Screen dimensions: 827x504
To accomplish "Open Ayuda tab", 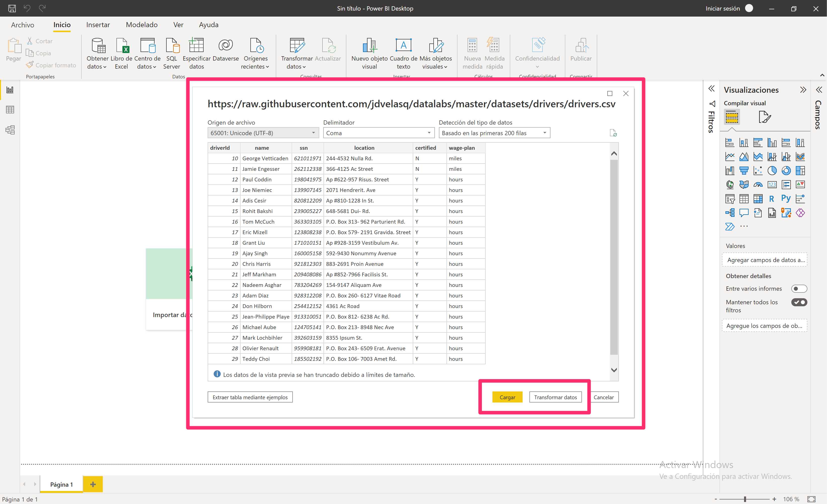I will coord(208,25).
